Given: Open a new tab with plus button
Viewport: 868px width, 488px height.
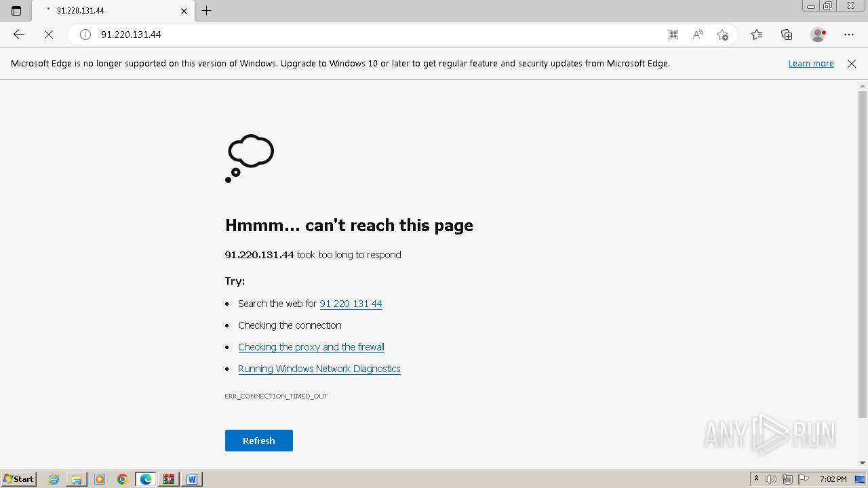Looking at the screenshot, I should (207, 11).
